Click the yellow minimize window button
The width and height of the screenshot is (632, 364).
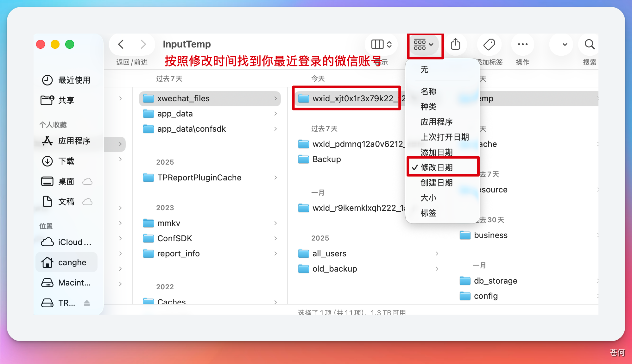pos(55,44)
